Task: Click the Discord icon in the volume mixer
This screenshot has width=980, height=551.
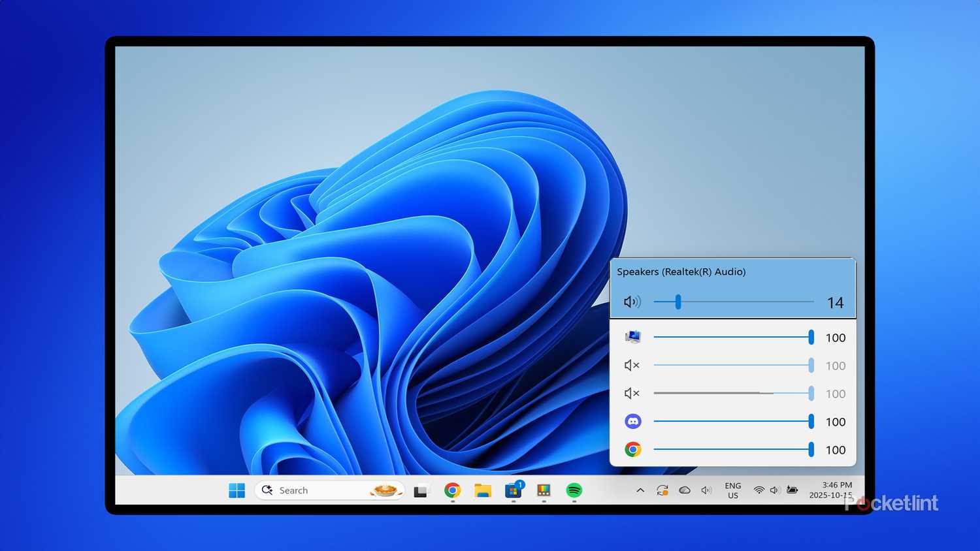Action: [632, 422]
